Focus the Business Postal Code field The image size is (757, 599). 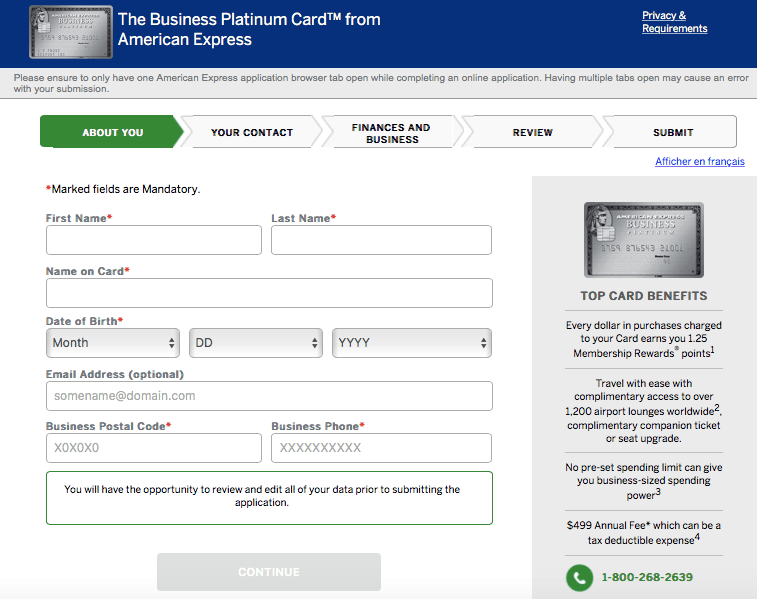154,448
